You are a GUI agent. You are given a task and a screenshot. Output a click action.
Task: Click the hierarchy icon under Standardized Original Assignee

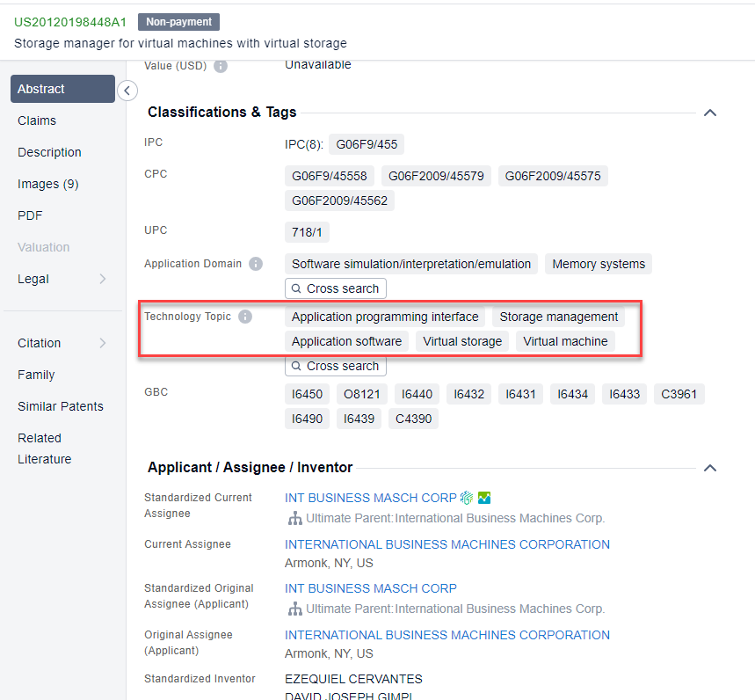(295, 609)
